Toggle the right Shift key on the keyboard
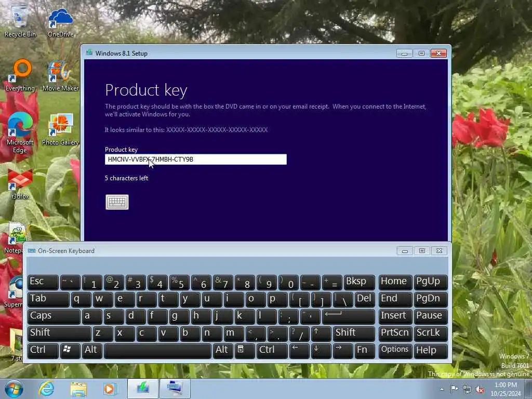Viewport: 532px width, 399px height. [x=354, y=333]
